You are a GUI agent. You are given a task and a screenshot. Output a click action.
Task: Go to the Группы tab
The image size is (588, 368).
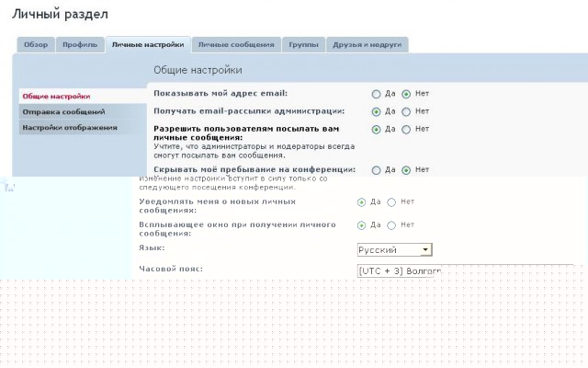click(303, 45)
